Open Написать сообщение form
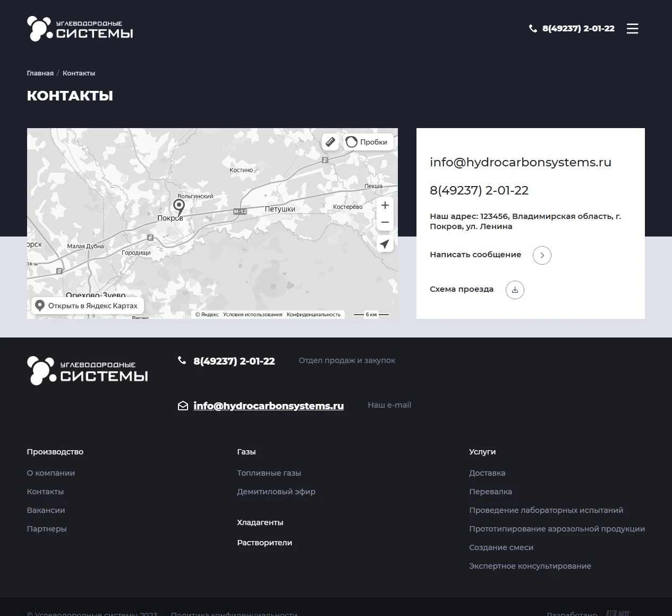The width and height of the screenshot is (672, 616). click(475, 255)
